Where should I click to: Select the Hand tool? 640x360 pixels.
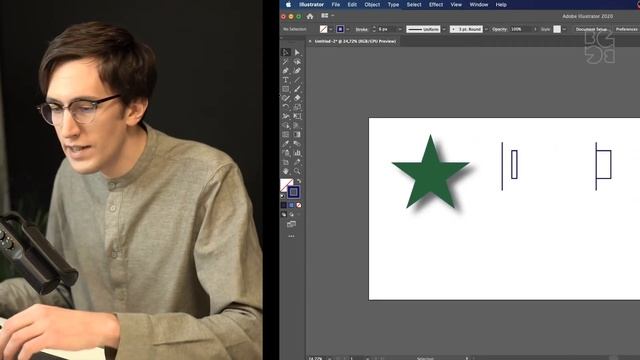tap(286, 171)
